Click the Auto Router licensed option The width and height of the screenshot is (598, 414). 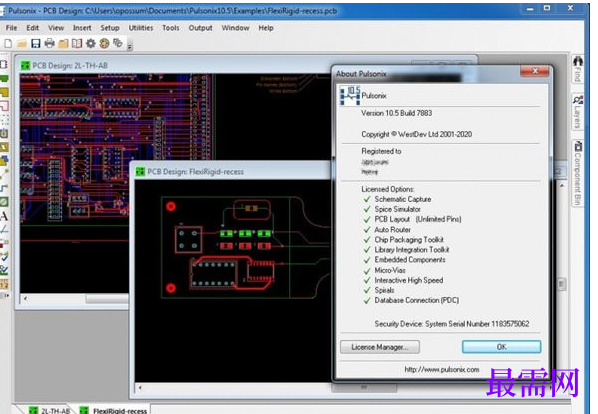[392, 229]
